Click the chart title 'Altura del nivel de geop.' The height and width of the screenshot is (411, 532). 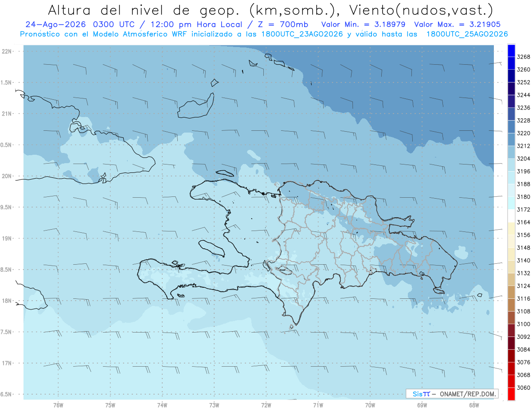[x=144, y=9]
